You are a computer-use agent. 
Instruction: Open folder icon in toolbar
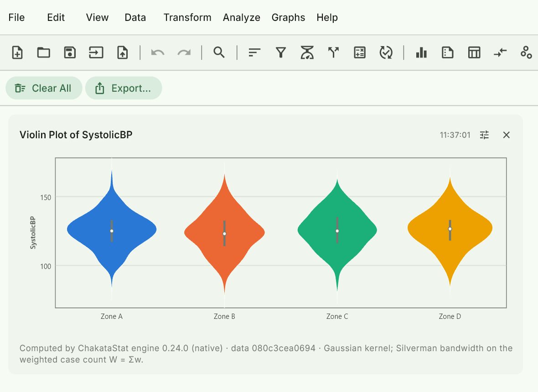[44, 53]
